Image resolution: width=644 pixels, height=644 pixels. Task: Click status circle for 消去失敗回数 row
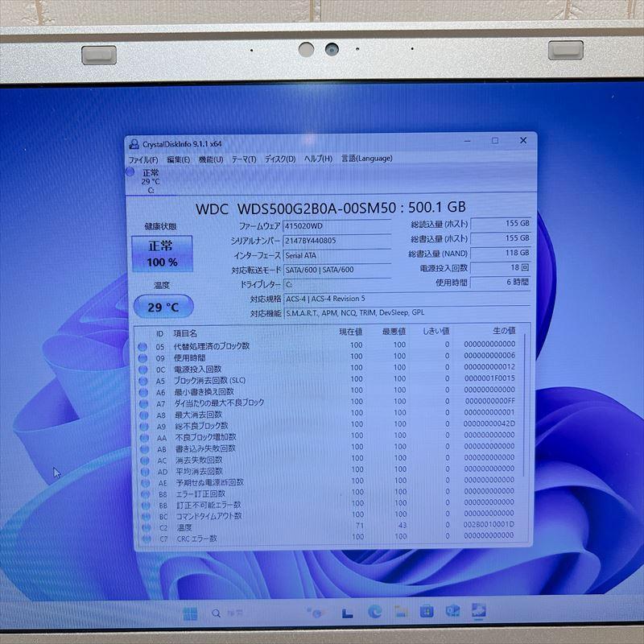(145, 460)
